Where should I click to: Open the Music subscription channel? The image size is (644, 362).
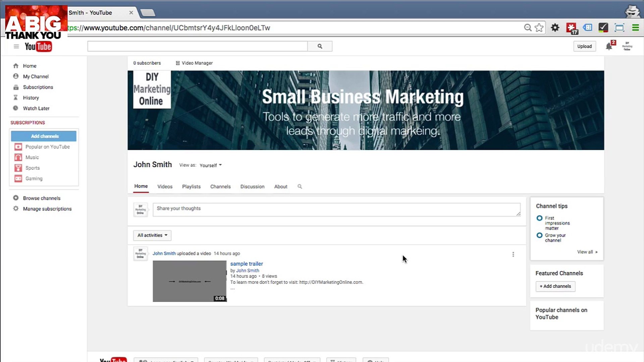click(x=32, y=157)
